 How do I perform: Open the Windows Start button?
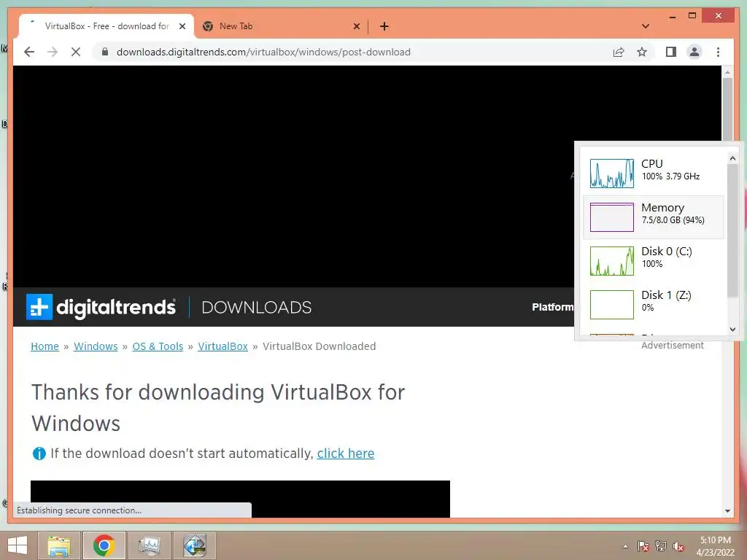click(18, 545)
